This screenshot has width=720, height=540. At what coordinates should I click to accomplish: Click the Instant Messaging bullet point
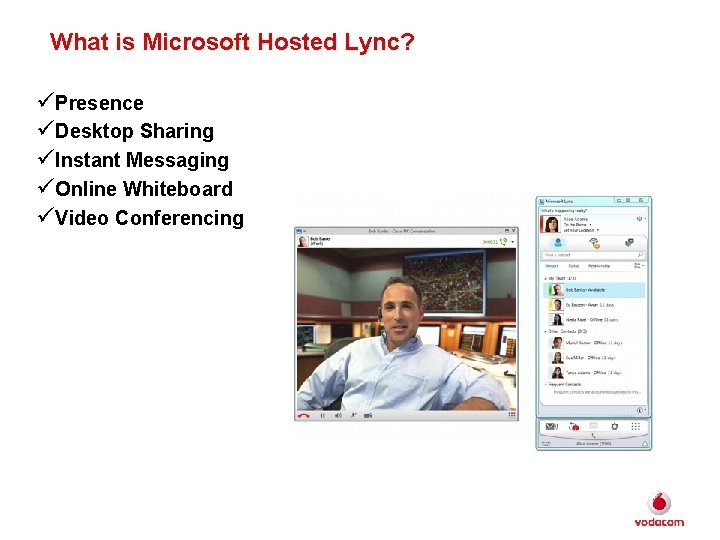click(x=141, y=160)
